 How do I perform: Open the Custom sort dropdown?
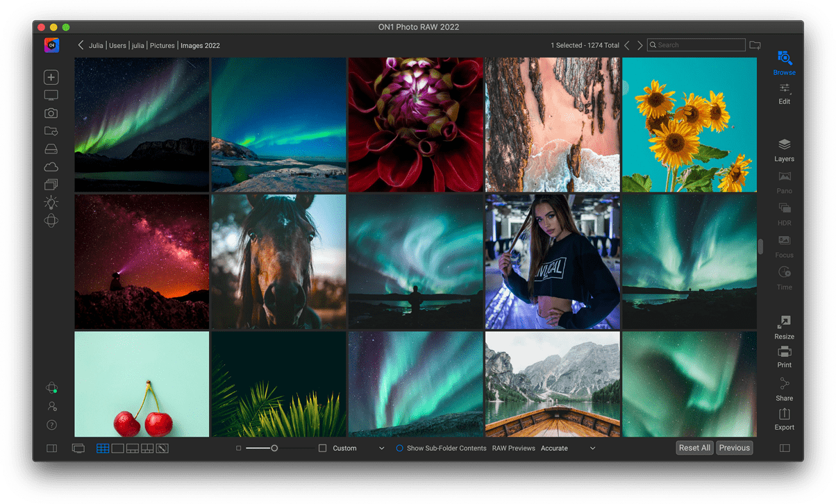(358, 448)
